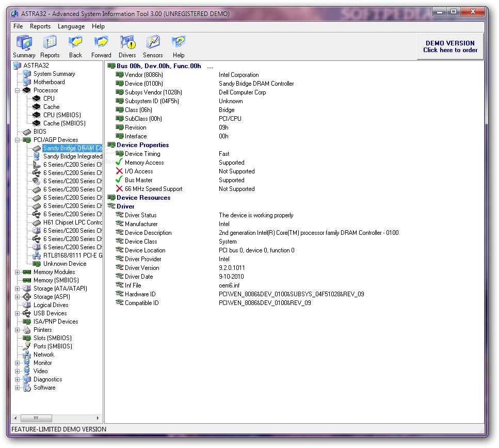Click the Network tree icon
Screen dimensions: 499x448
[x=27, y=355]
